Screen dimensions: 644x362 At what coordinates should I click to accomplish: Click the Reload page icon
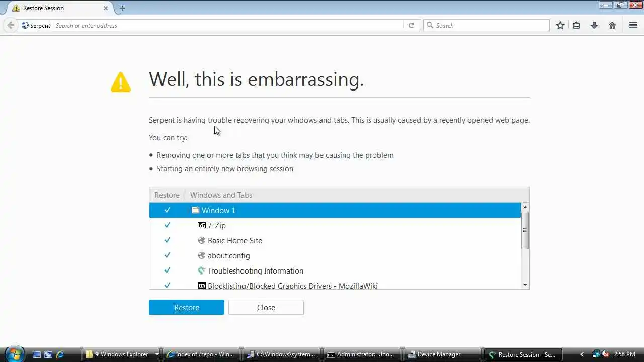coord(411,25)
